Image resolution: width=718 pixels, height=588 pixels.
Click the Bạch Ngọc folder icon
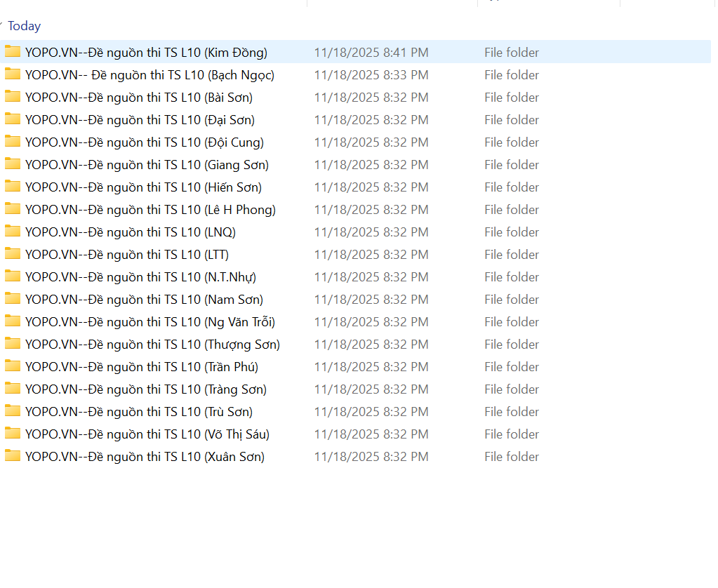(13, 74)
